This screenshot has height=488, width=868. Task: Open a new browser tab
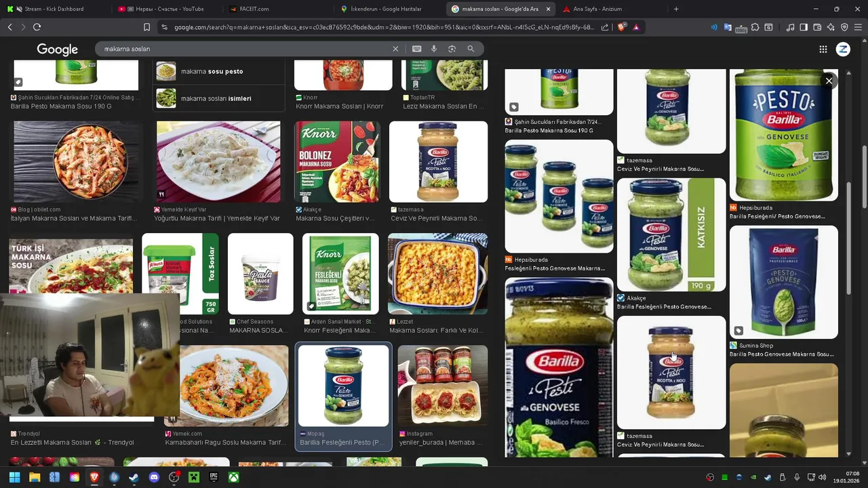(x=676, y=9)
